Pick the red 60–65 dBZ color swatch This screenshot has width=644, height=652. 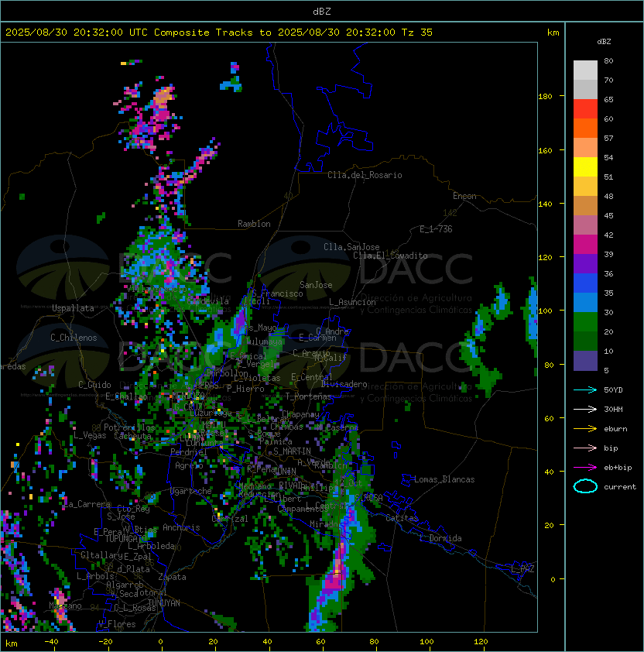pyautogui.click(x=585, y=109)
